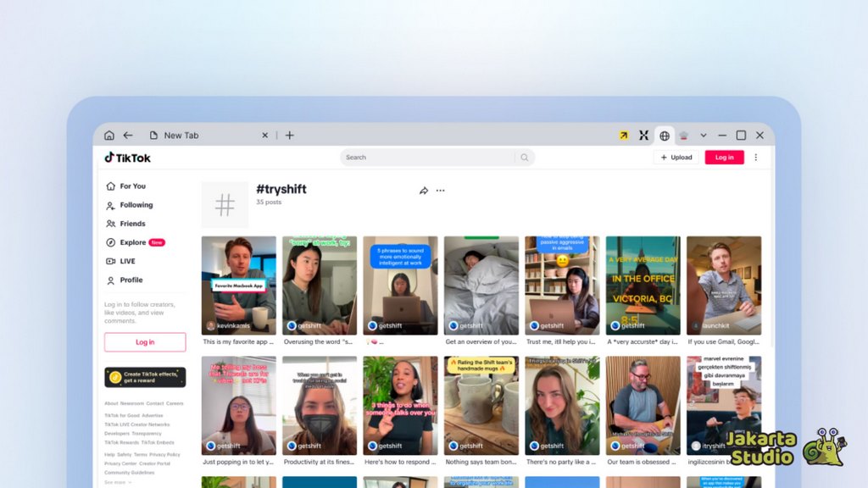
Task: Click the red extension icon beside the globe
Action: [x=684, y=135]
